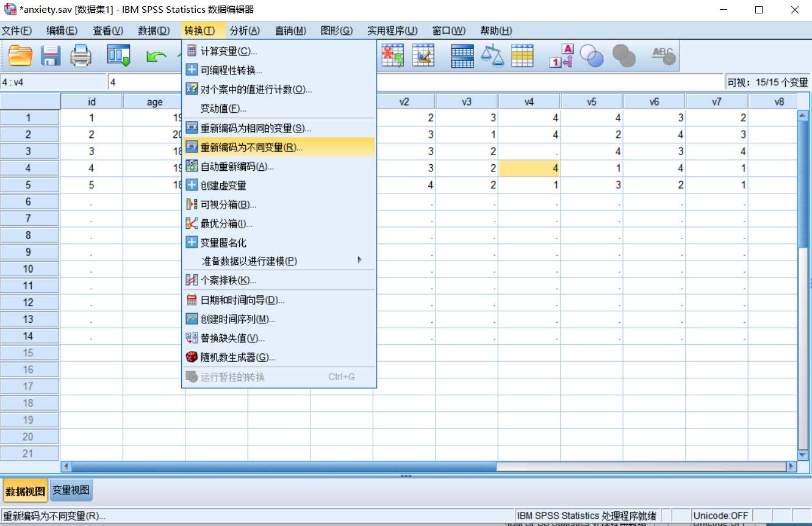The height and width of the screenshot is (526, 812).
Task: Choose 重新编码为相同的变量(S) entry
Action: click(279, 128)
